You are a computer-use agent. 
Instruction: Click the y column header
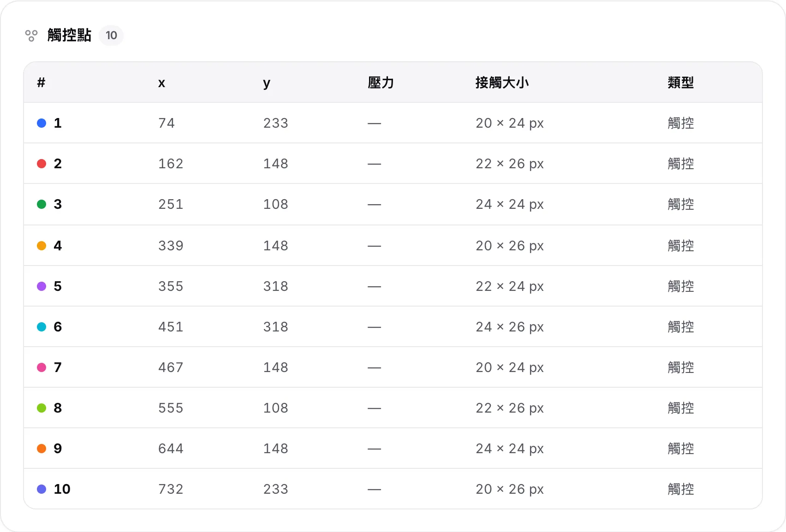267,83
